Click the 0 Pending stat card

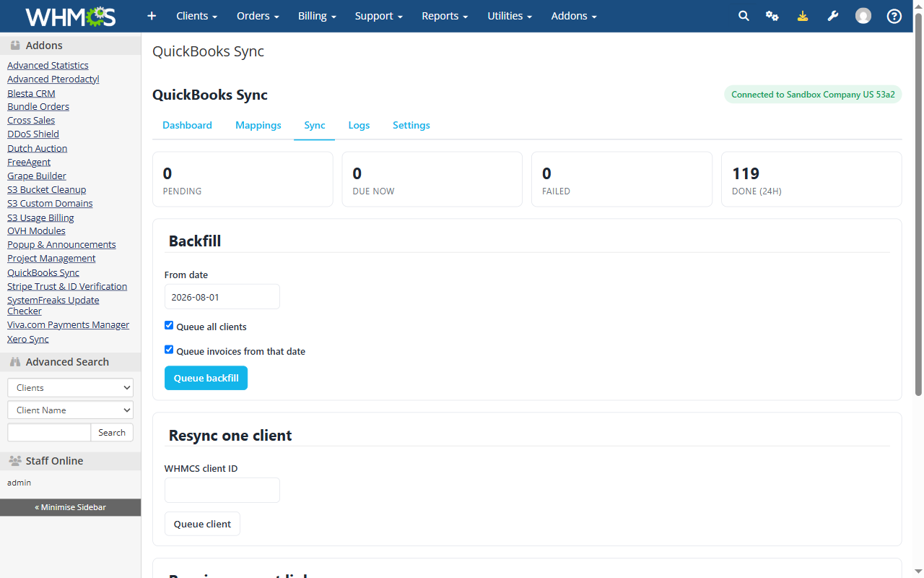[x=243, y=179]
